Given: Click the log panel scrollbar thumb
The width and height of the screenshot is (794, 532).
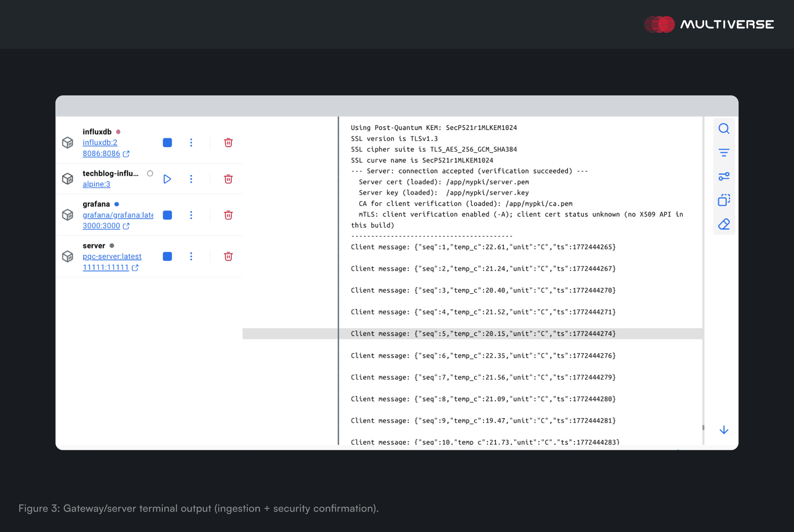Looking at the screenshot, I should point(703,428).
